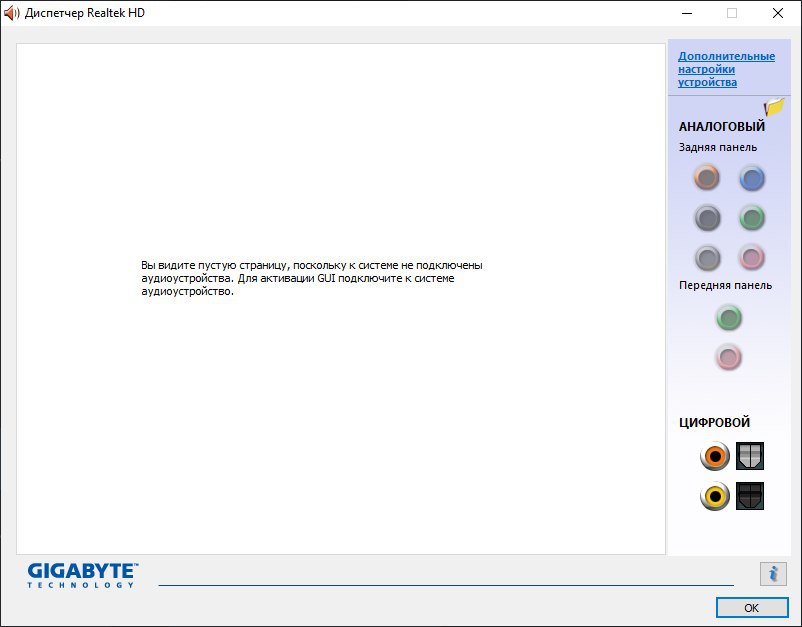Open the additional device settings link
Image resolution: width=802 pixels, height=627 pixels.
(726, 69)
